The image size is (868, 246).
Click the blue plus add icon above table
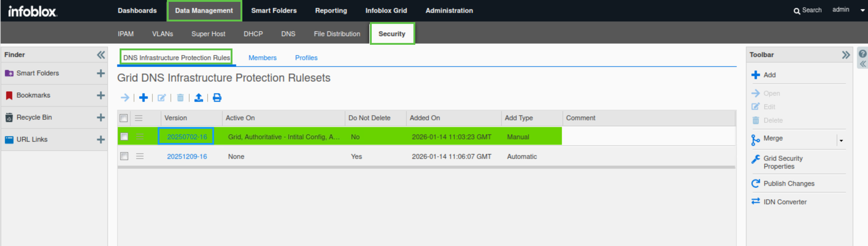pos(144,98)
